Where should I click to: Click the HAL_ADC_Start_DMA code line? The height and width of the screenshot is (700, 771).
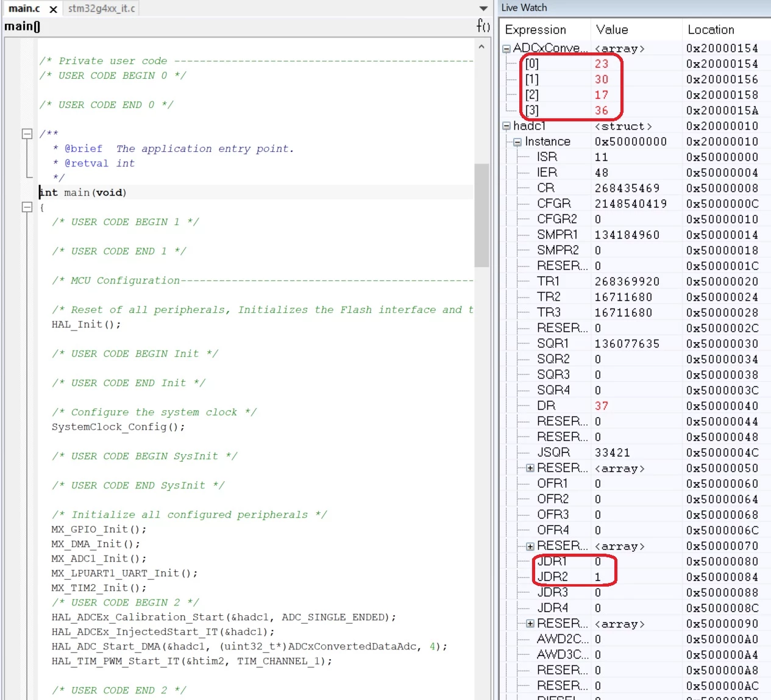[x=249, y=646]
